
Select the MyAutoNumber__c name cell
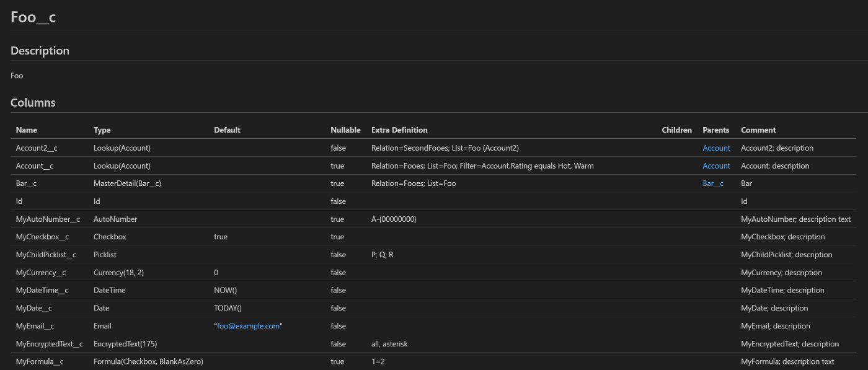[48, 219]
